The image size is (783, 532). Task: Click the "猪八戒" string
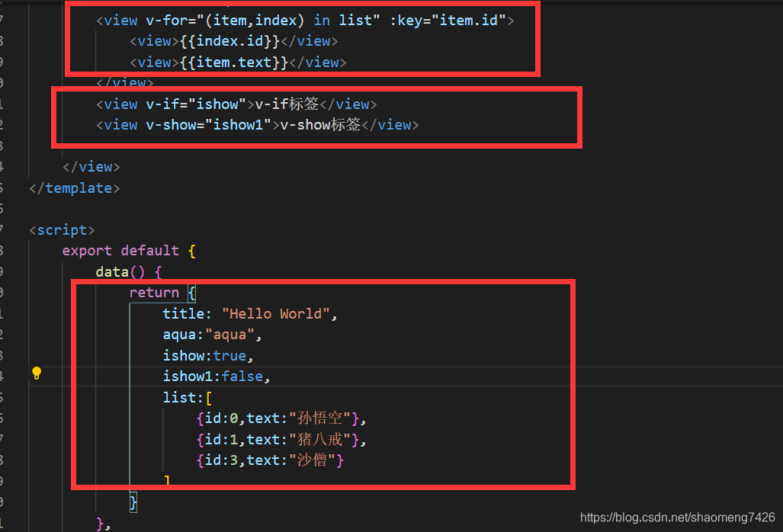[319, 439]
